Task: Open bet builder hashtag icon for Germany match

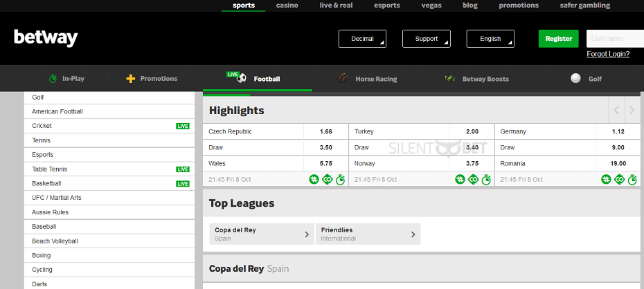Action: [606, 179]
